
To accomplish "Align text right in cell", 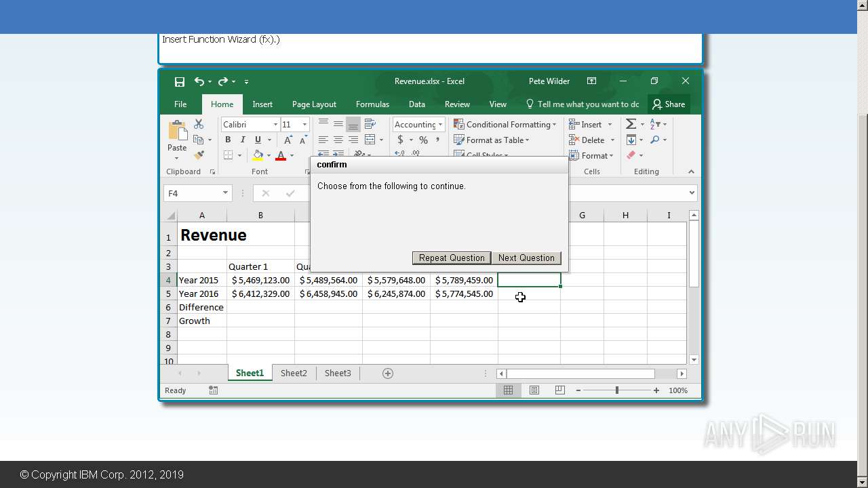I will [353, 140].
